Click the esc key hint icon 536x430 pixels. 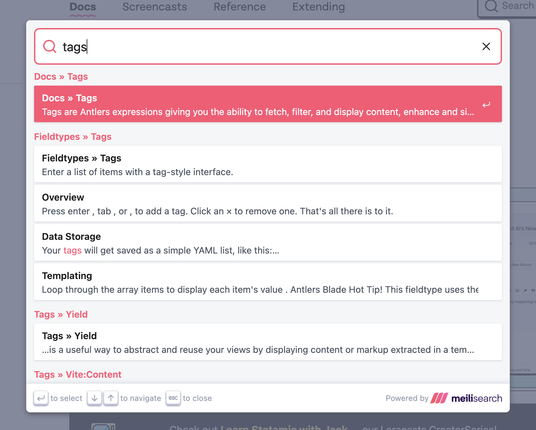173,398
